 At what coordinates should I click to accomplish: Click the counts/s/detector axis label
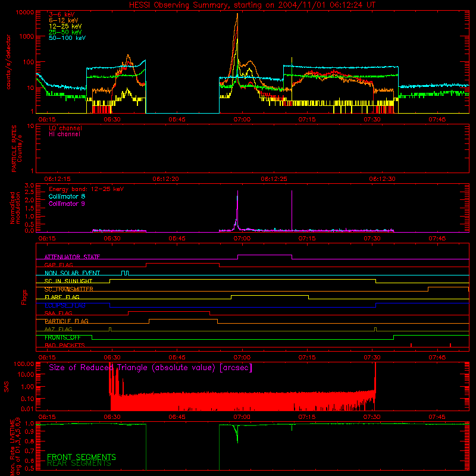click(x=8, y=62)
